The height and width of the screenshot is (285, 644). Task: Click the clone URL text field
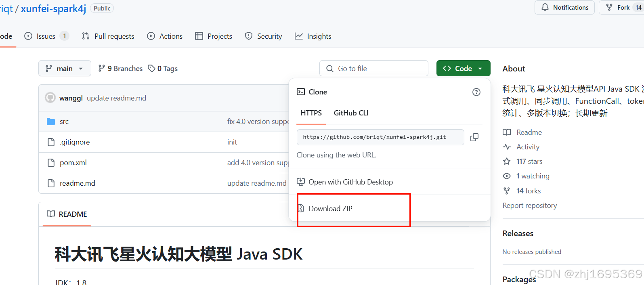click(x=380, y=137)
